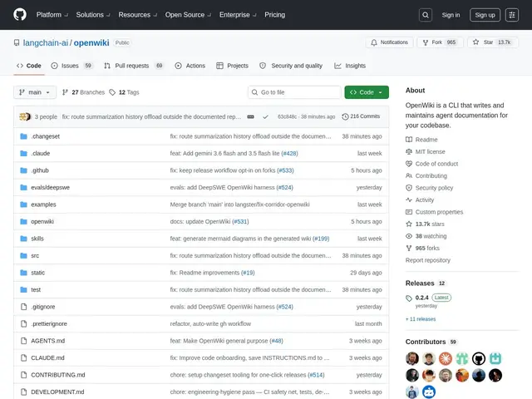Open the 27 Branches link
The image size is (532, 399).
tap(83, 92)
